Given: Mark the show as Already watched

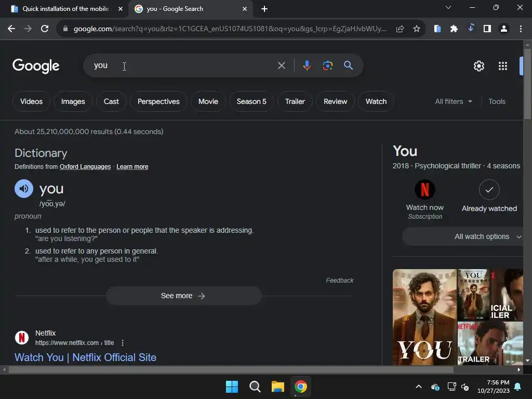Looking at the screenshot, I should 489,196.
